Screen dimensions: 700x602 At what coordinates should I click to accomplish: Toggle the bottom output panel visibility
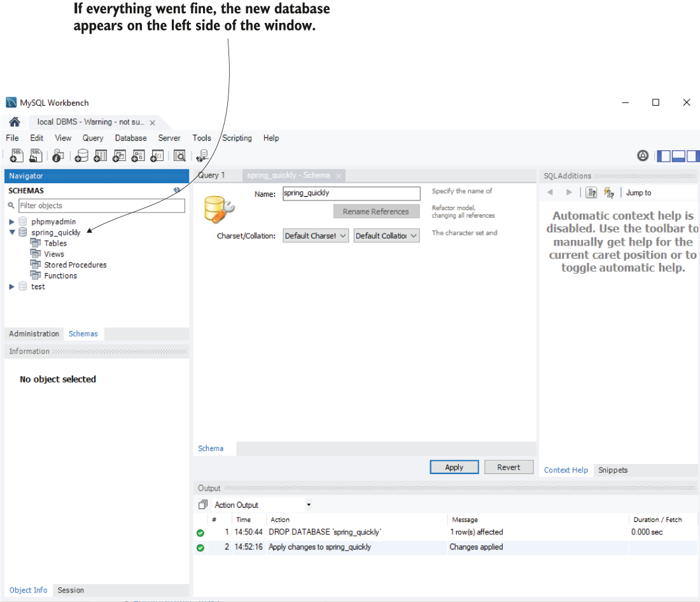[678, 156]
